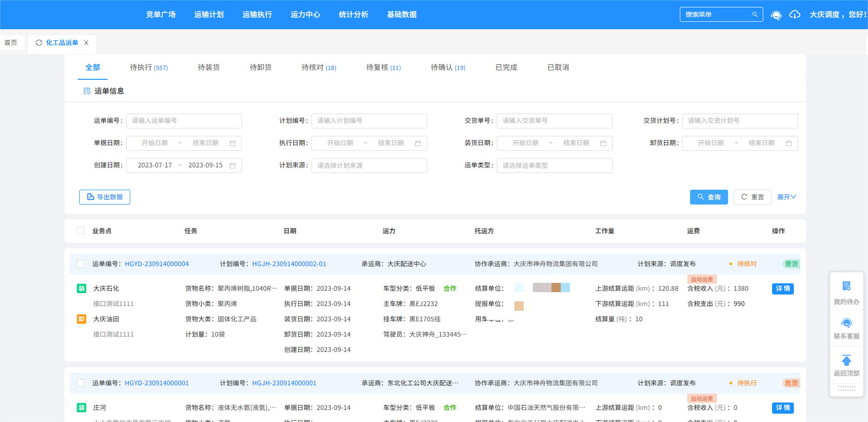Refresh the 化工品运单 tab with its reload icon

pyautogui.click(x=39, y=43)
